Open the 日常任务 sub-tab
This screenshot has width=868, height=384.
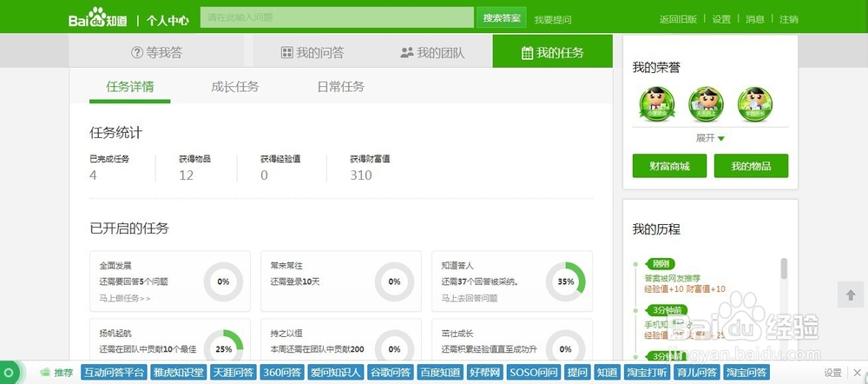[340, 87]
